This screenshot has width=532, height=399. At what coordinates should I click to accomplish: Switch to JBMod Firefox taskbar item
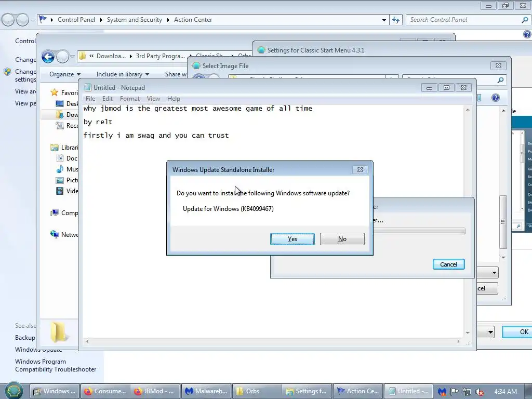click(155, 391)
